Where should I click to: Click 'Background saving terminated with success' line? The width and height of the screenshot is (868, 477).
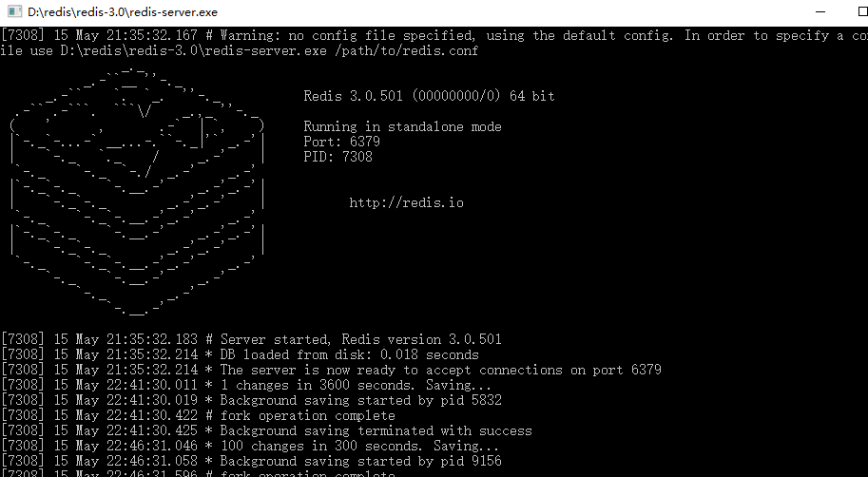point(266,430)
